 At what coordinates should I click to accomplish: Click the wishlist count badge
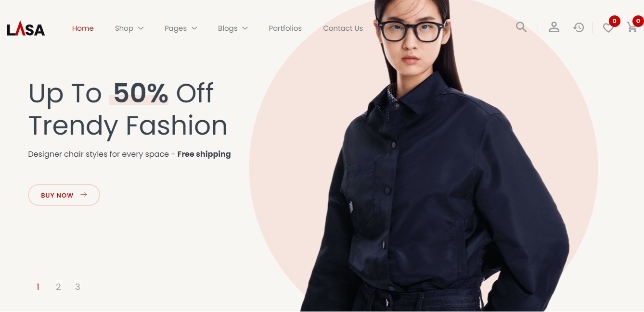click(614, 21)
